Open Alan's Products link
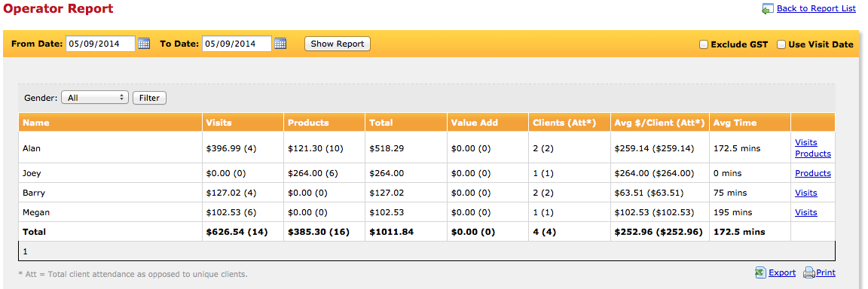 [813, 154]
